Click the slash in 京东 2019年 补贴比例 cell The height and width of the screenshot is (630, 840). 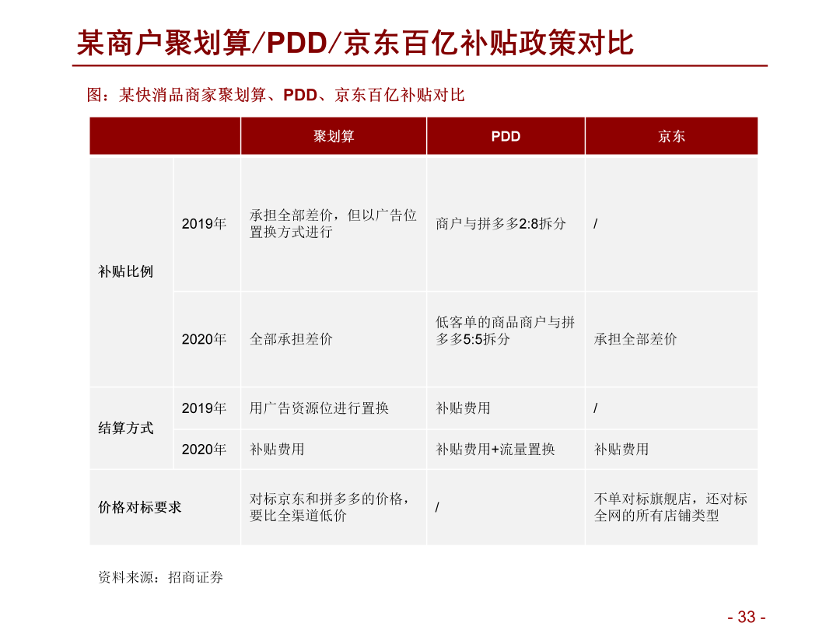596,223
